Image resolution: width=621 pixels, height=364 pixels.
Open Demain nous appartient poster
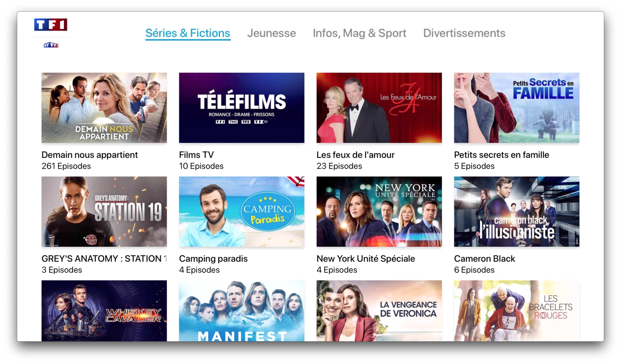pyautogui.click(x=104, y=108)
